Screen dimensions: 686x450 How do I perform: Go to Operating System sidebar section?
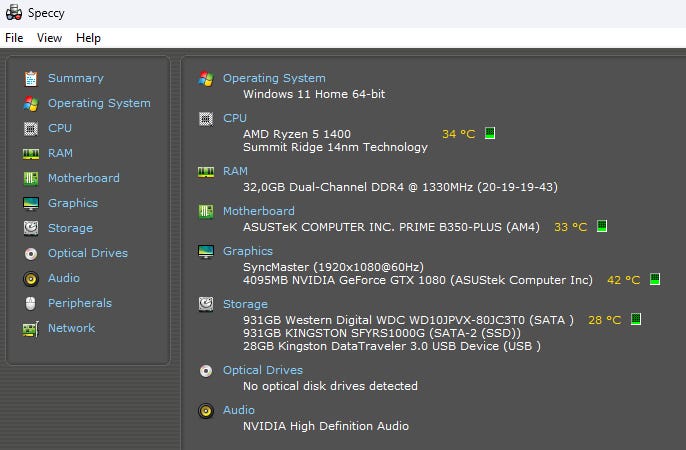99,103
